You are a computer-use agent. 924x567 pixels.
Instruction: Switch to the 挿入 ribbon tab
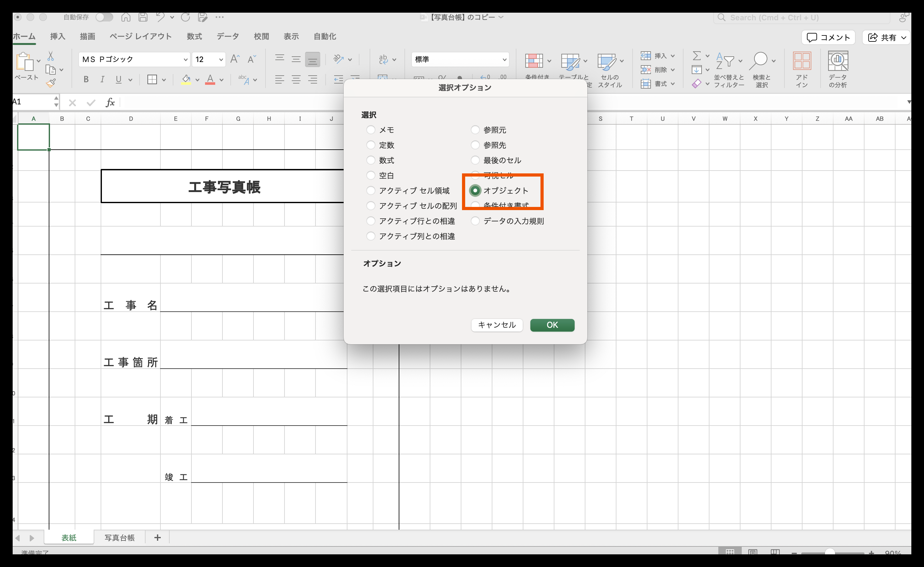coord(58,36)
